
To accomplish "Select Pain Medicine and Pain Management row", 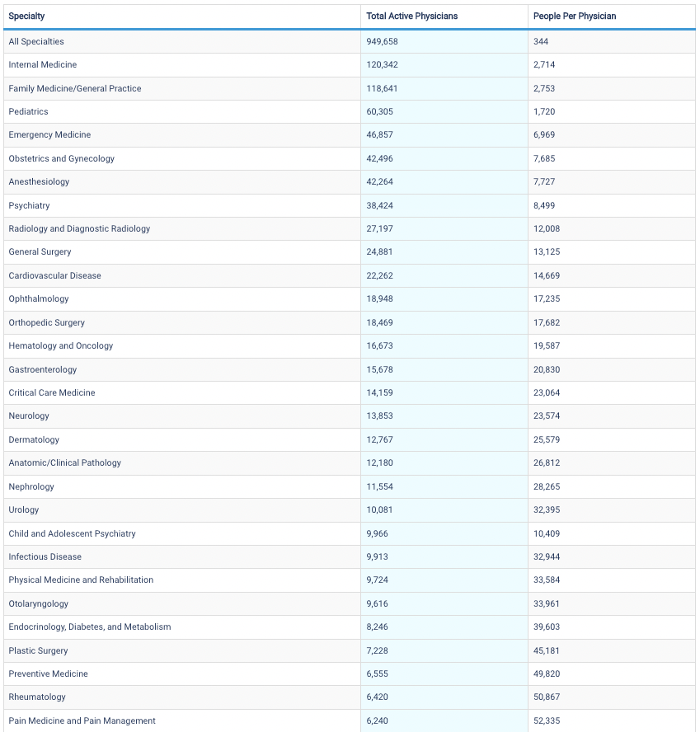I will tap(82, 720).
